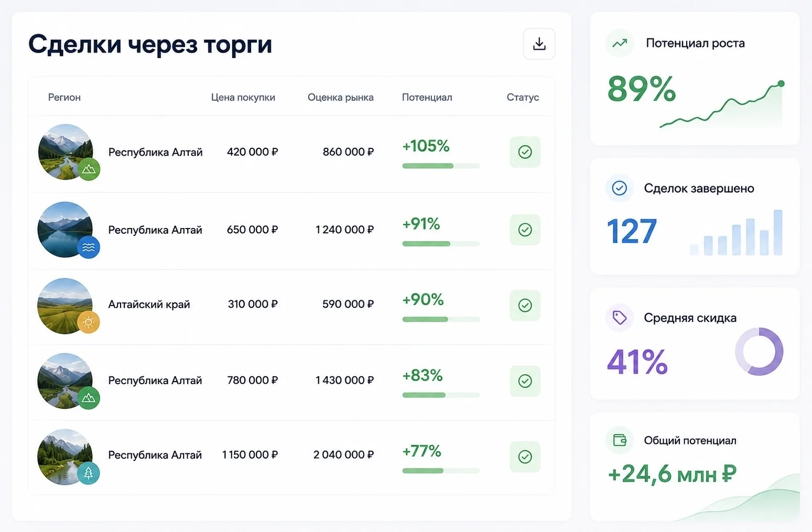
Task: Select Республика Алтай in 420 000 ₽ row
Action: (155, 152)
